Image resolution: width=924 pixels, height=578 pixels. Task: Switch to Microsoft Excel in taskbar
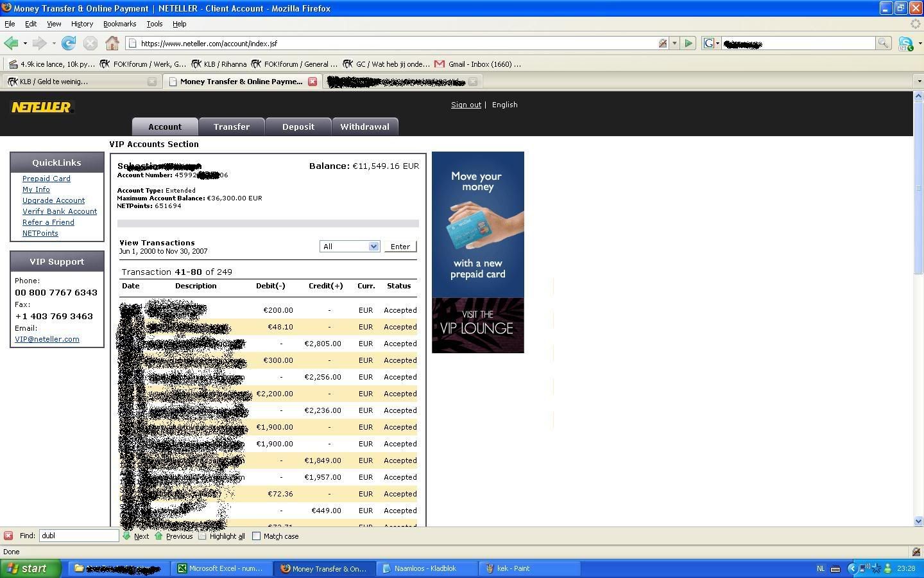click(221, 568)
